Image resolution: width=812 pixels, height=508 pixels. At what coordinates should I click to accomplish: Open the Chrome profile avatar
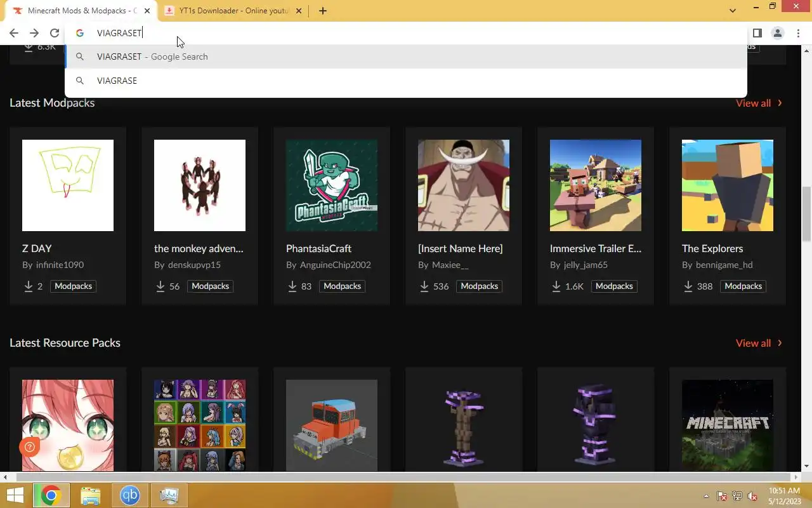778,33
